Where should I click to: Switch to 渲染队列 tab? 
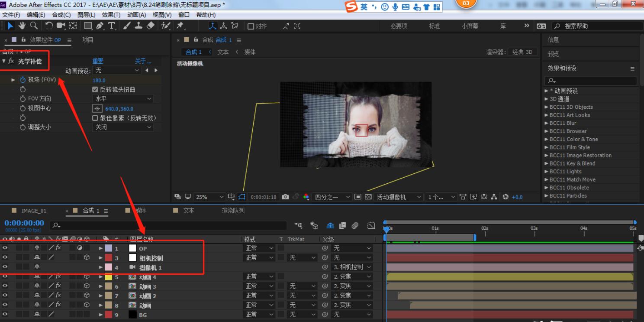pos(233,211)
